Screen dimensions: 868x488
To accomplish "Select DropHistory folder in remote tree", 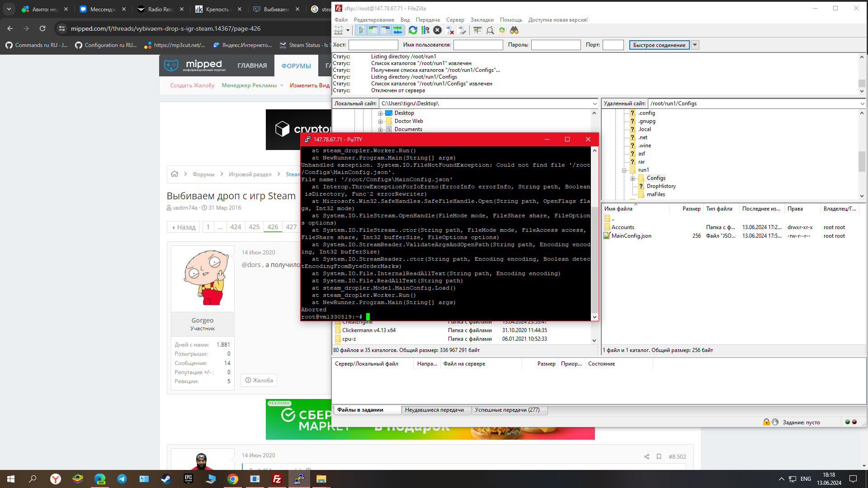I will pyautogui.click(x=661, y=186).
